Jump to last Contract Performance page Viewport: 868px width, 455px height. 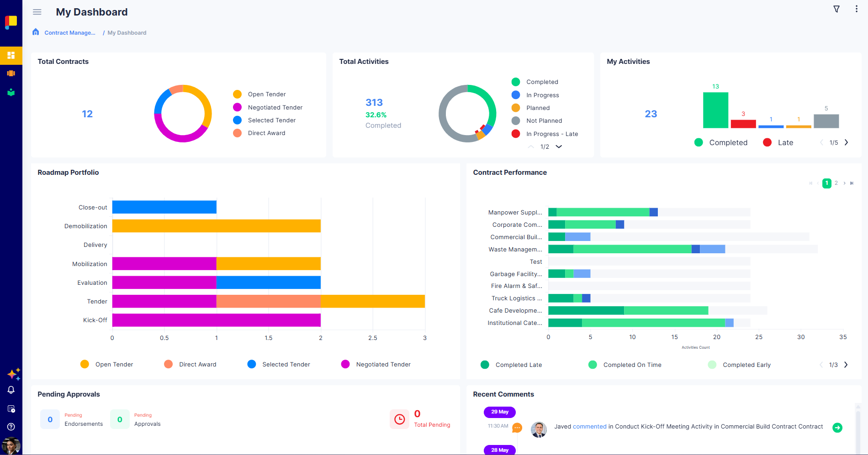(852, 183)
